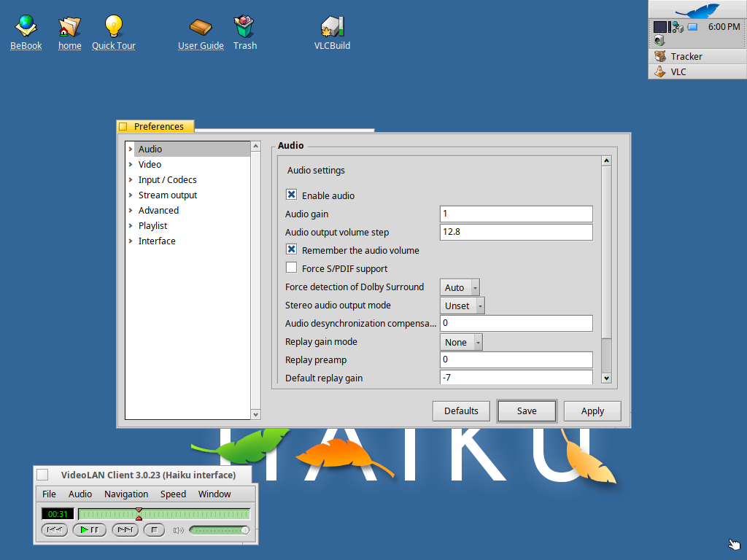The width and height of the screenshot is (747, 560).
Task: Select Video in preferences tree
Action: (150, 164)
